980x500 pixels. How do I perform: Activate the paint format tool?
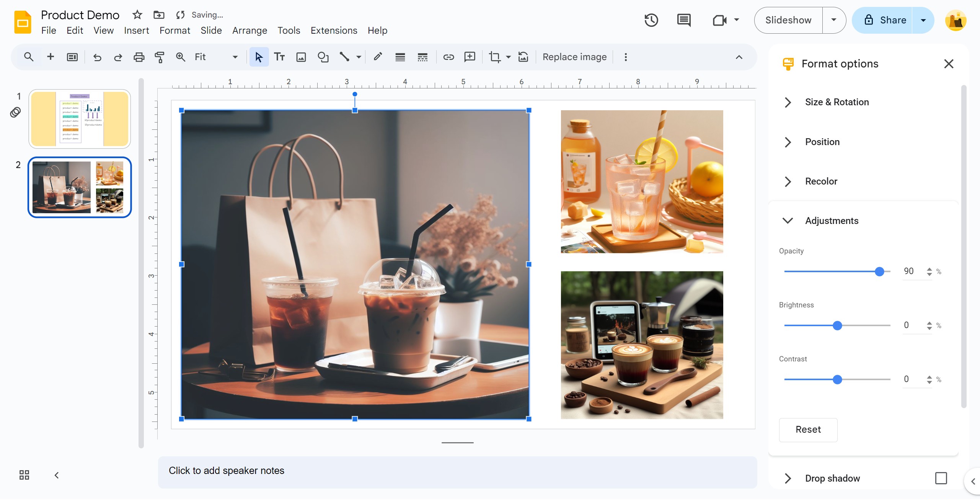[160, 57]
